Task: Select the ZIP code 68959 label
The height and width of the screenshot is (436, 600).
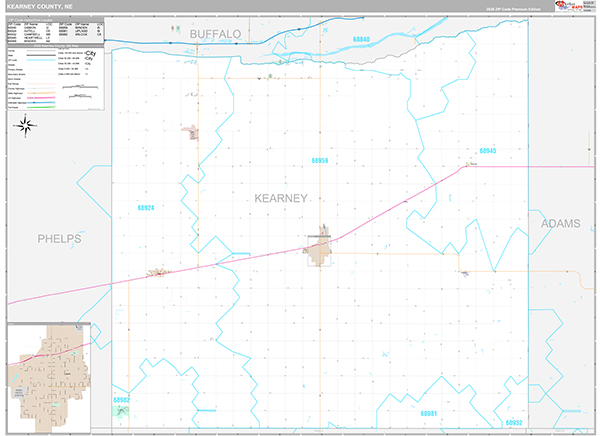Action: click(x=320, y=159)
